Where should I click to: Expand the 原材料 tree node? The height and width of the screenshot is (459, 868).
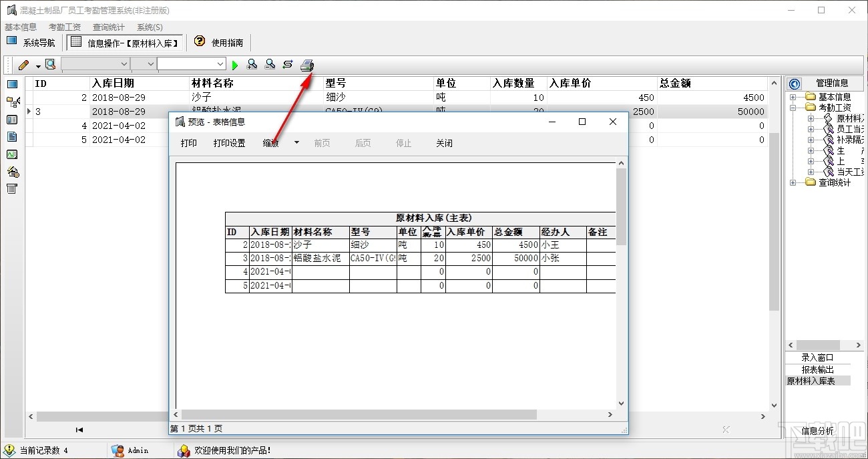pos(811,118)
